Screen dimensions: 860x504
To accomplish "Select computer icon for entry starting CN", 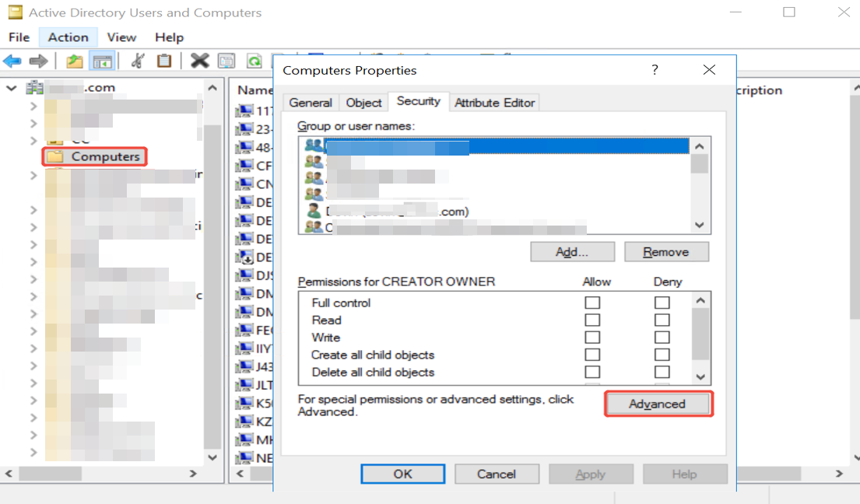I will coord(244,184).
